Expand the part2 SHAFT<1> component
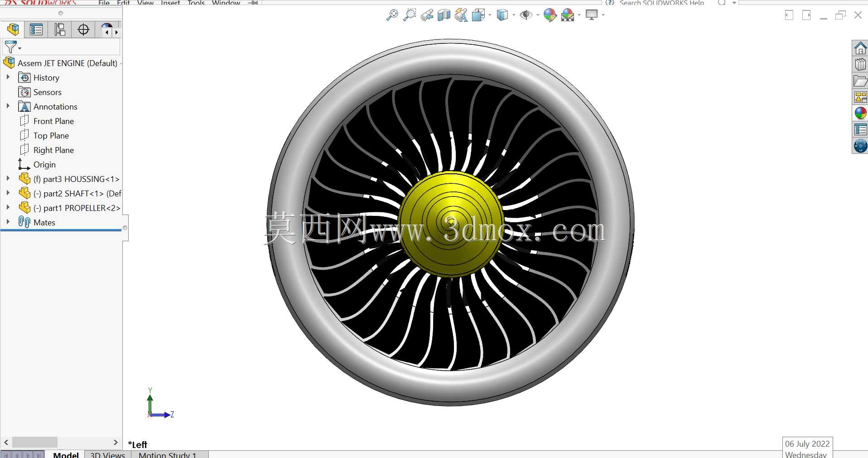The width and height of the screenshot is (868, 458). pos(8,193)
